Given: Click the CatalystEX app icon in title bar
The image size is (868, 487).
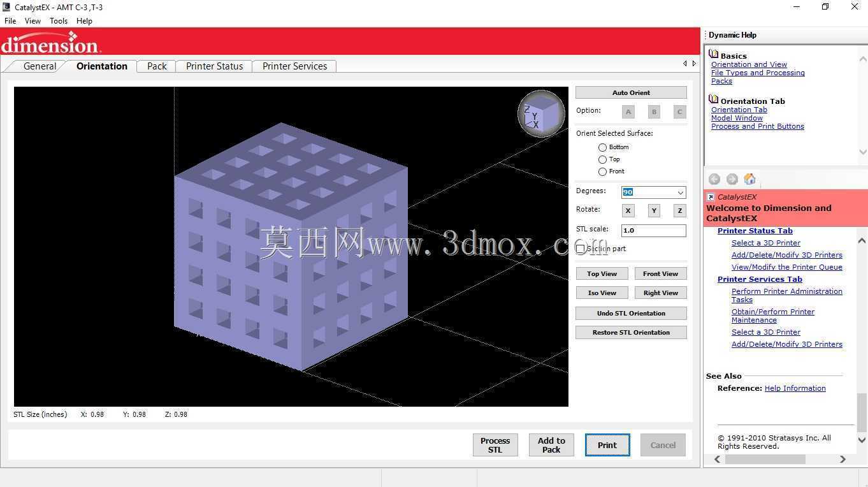Looking at the screenshot, I should point(6,7).
